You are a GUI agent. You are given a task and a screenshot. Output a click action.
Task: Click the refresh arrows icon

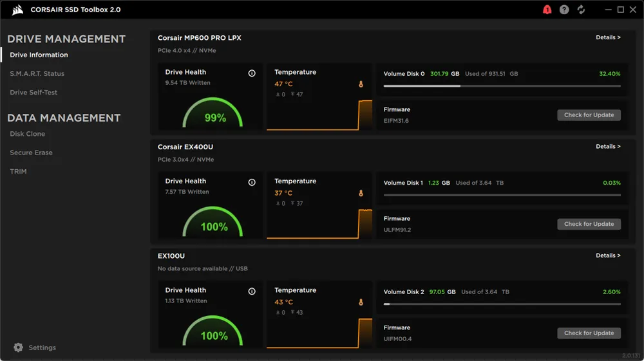point(581,10)
